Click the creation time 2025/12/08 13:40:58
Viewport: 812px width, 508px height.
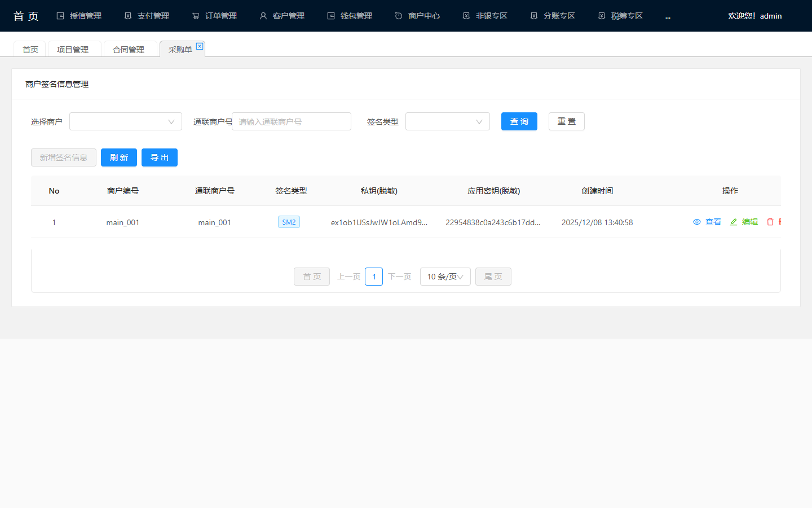click(597, 222)
